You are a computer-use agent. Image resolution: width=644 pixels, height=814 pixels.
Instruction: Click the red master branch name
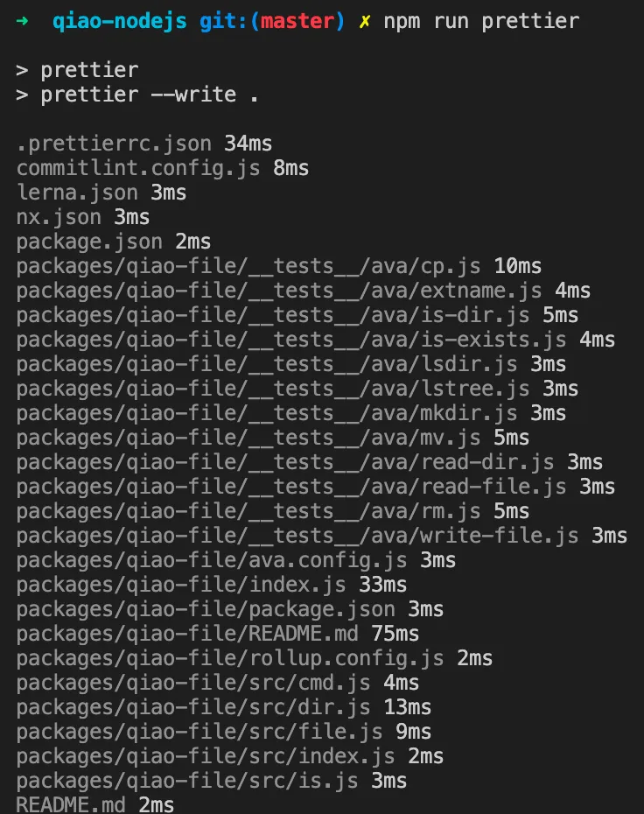point(298,20)
